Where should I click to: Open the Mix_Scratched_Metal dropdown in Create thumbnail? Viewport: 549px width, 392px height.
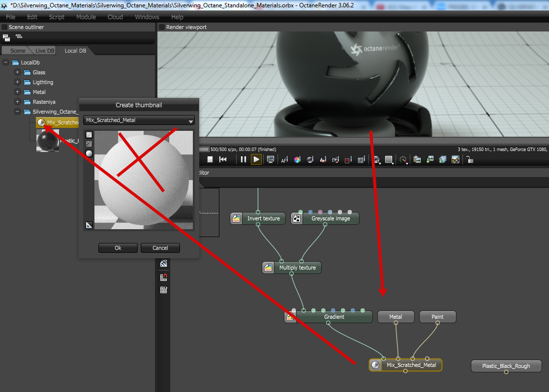pyautogui.click(x=139, y=120)
